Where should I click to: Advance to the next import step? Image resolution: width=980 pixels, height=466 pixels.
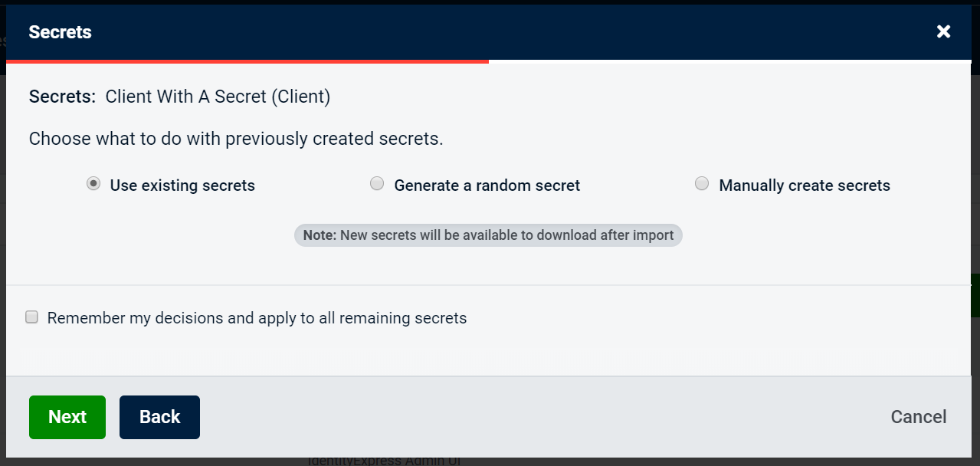point(67,417)
